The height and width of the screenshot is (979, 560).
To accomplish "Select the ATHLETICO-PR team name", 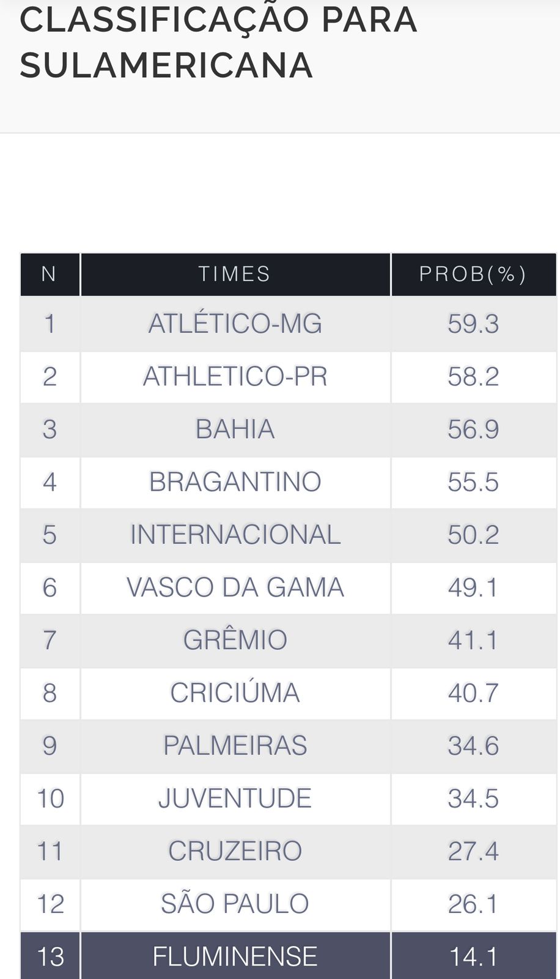I will click(x=235, y=376).
